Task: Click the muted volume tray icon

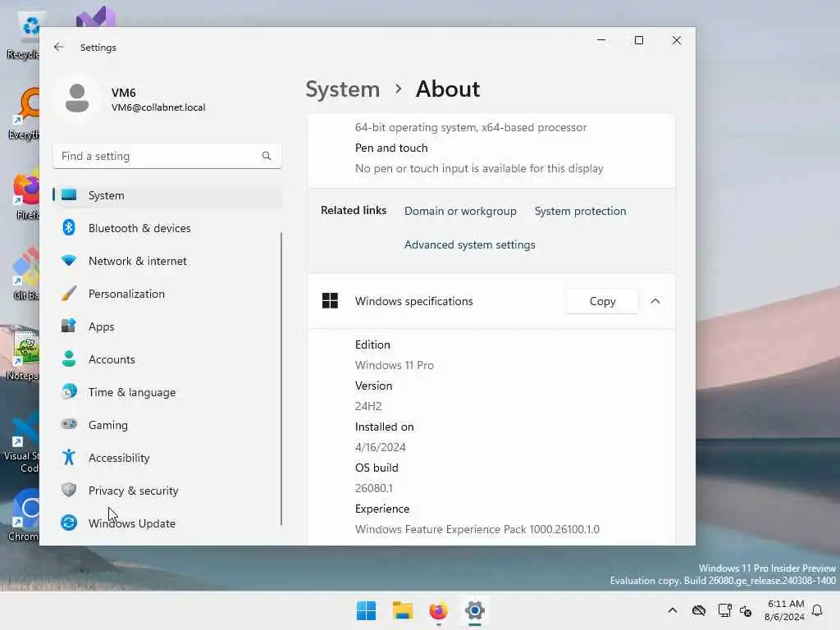Action: coord(746,610)
